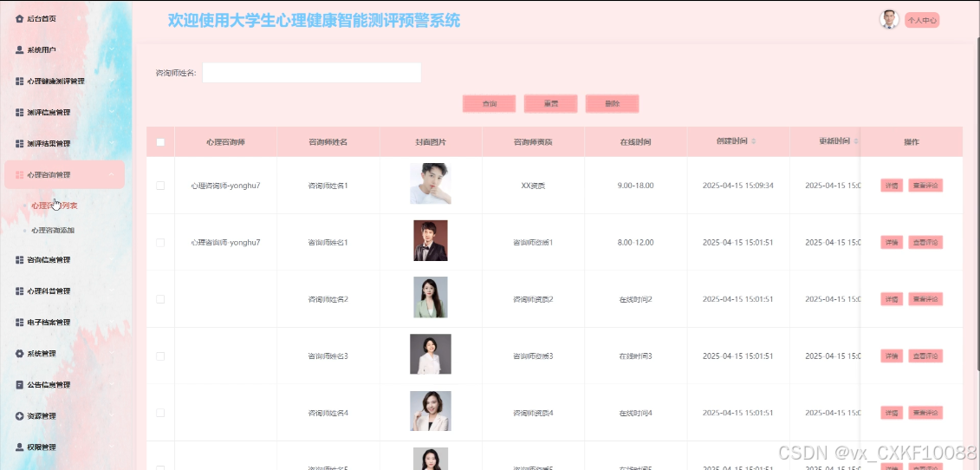The width and height of the screenshot is (980, 470).
Task: Click the grid icon beside 测评信息管理
Action: point(19,113)
